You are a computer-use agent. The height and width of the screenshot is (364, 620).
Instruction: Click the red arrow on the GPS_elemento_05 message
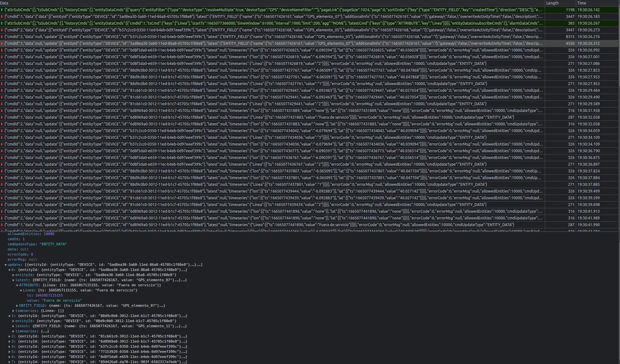[x=2, y=30]
